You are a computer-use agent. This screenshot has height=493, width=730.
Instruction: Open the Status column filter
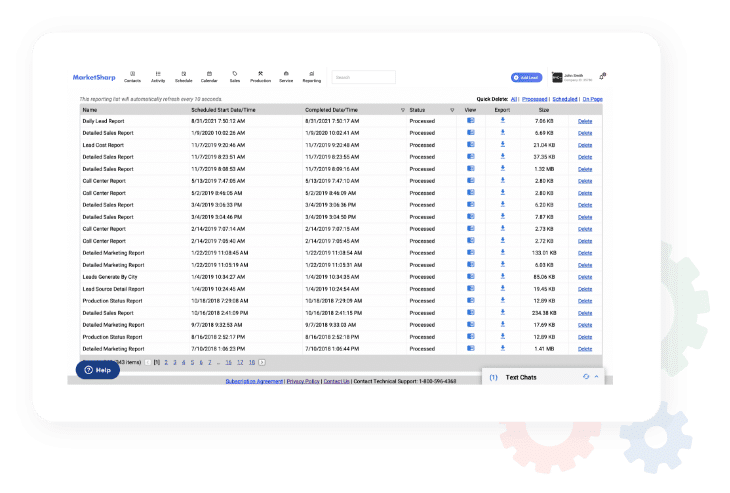click(x=452, y=109)
